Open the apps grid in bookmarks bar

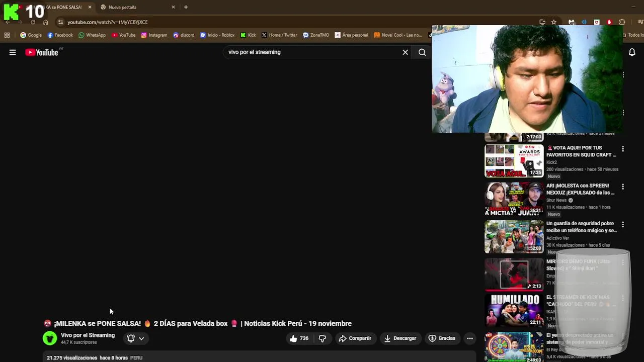pos(7,35)
